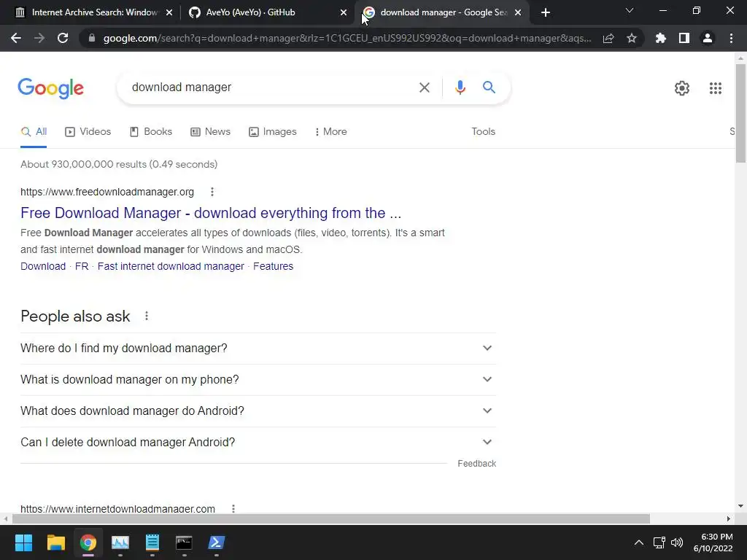Screen dimensions: 747x560
Task: Open File Explorer from taskbar
Action: click(x=55, y=542)
